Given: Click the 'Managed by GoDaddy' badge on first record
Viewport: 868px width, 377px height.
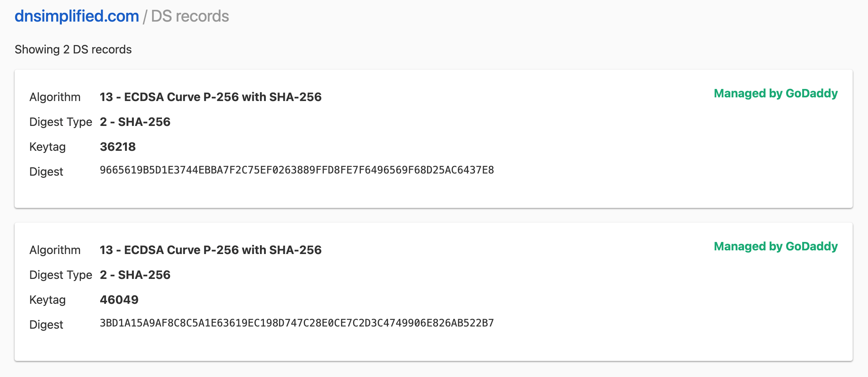Looking at the screenshot, I should 775,93.
